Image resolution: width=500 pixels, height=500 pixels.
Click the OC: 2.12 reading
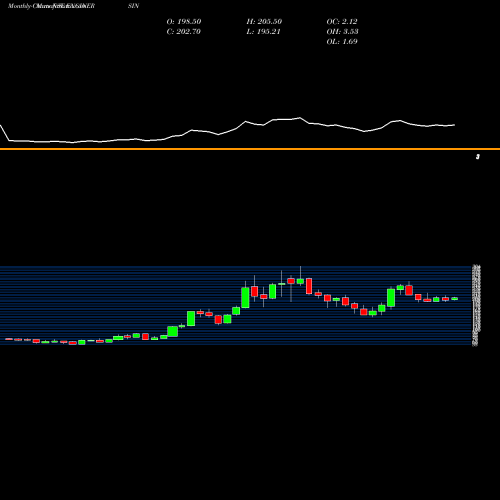(342, 22)
